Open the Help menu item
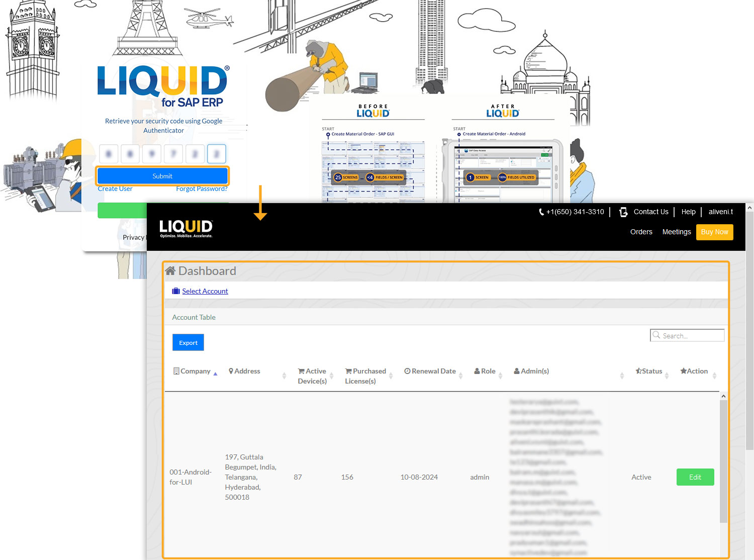The width and height of the screenshot is (754, 560). (x=688, y=212)
